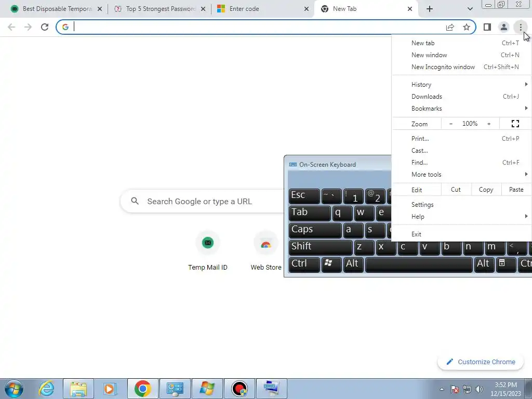Expand the Help submenu
Viewport: 532px width, 399px height.
462,217
